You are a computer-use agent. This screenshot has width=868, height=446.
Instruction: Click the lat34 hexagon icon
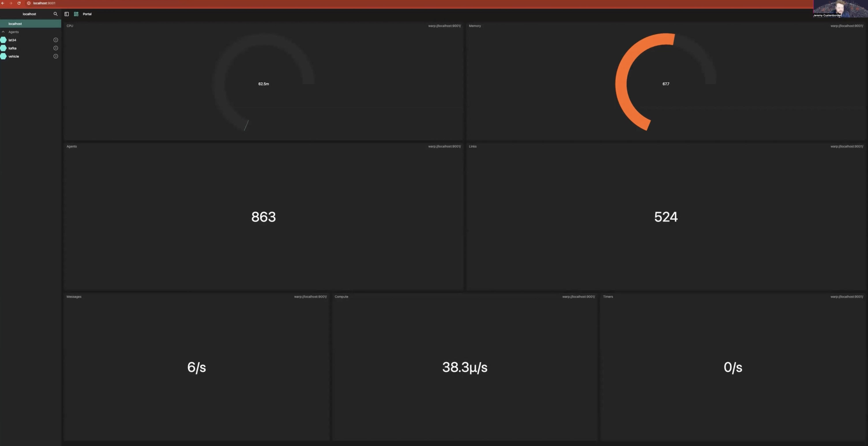tap(3, 40)
